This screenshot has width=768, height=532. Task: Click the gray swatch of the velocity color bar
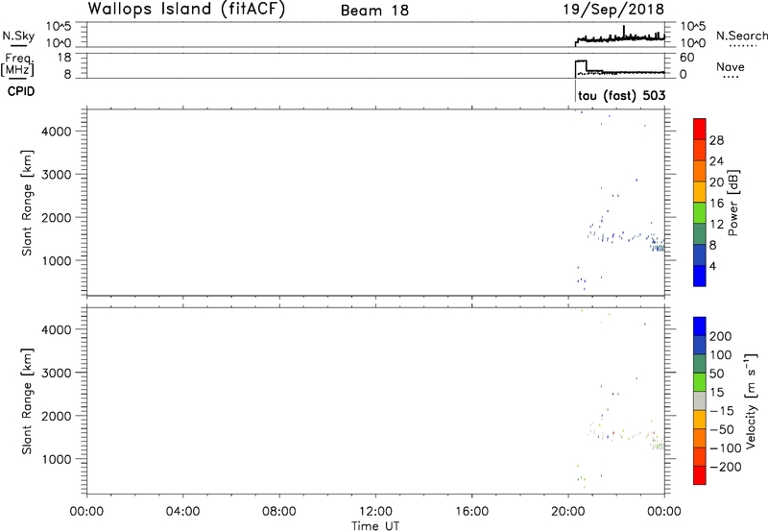(x=700, y=400)
